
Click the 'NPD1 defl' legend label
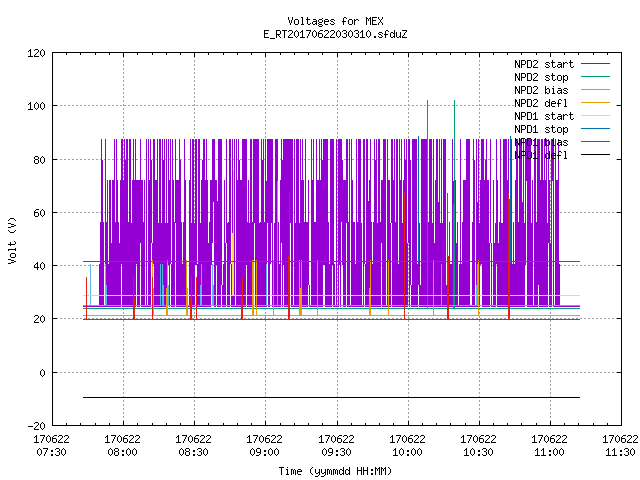tap(541, 156)
